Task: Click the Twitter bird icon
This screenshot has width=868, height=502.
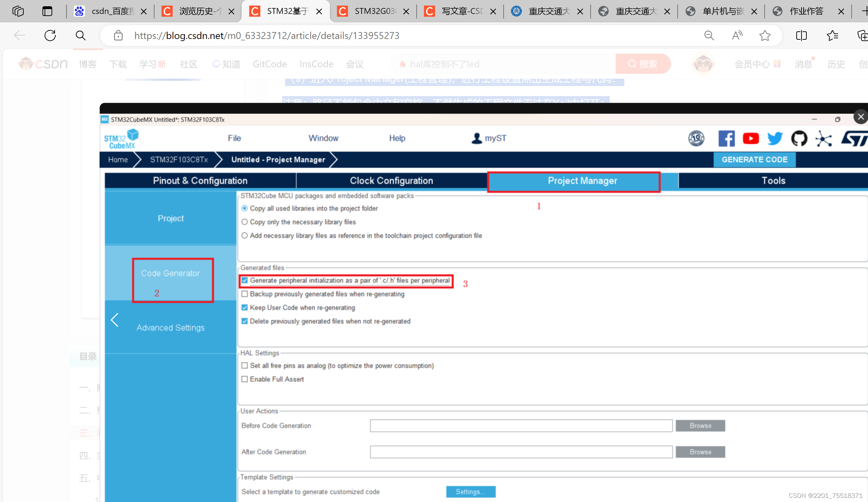Action: click(775, 139)
